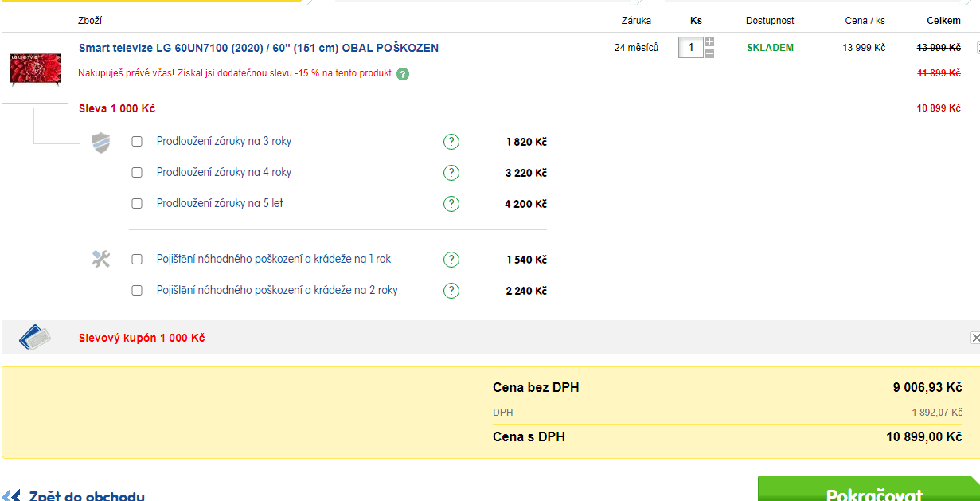Remove the 1 000 Kč discount coupon
This screenshot has height=501, width=980.
(975, 338)
